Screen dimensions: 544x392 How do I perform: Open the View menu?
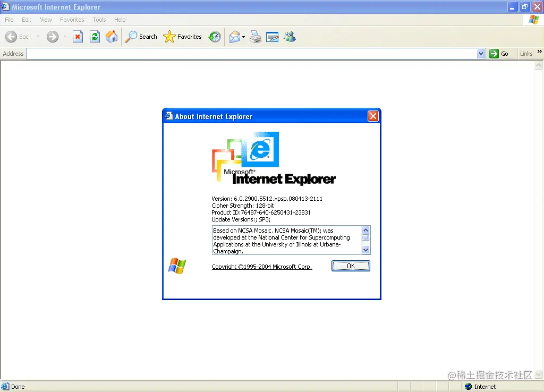click(x=46, y=20)
